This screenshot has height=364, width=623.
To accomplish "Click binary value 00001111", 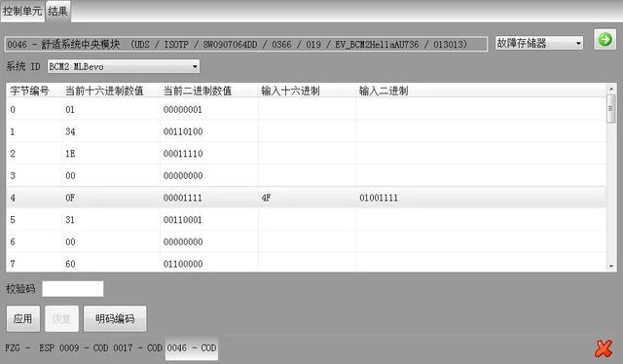I will pyautogui.click(x=183, y=198).
